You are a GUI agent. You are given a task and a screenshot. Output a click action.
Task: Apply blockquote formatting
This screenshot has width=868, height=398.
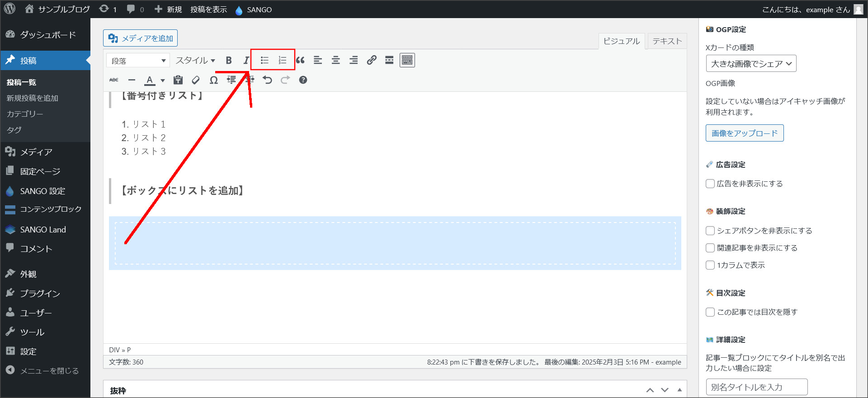(x=300, y=60)
